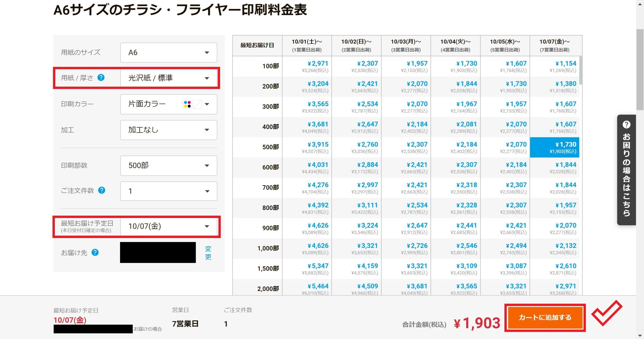This screenshot has height=339, width=644.
Task: Click help icon beside ご注文件数
Action: 102,190
